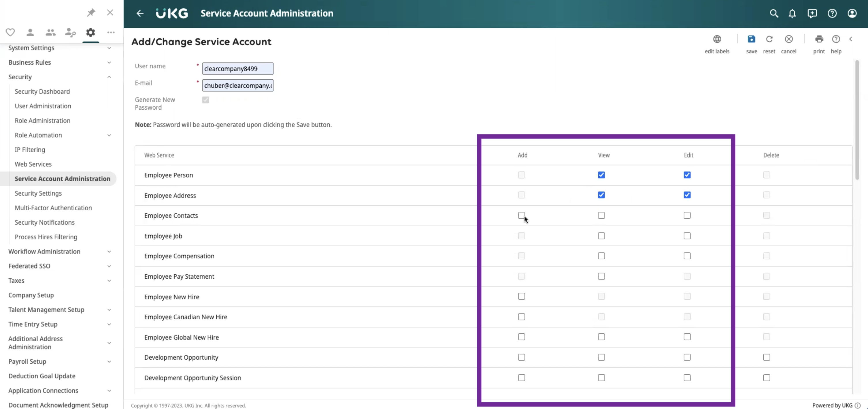Open the Favorites heart tab
The height and width of the screenshot is (409, 868).
[x=10, y=32]
